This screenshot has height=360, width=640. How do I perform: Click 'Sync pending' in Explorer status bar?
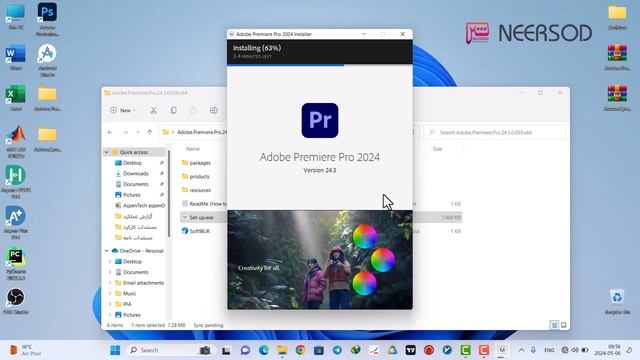[x=208, y=325]
